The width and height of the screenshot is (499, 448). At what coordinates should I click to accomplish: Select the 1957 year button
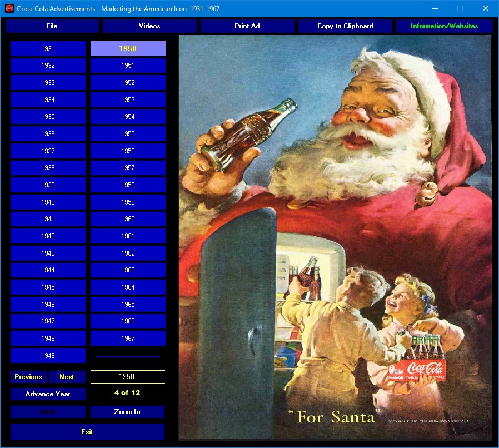pyautogui.click(x=128, y=168)
